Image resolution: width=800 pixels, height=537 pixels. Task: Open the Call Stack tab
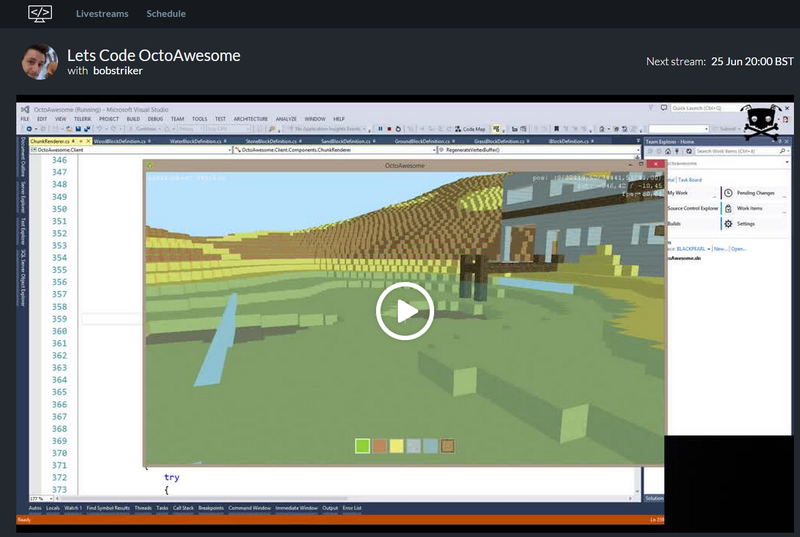pos(183,508)
